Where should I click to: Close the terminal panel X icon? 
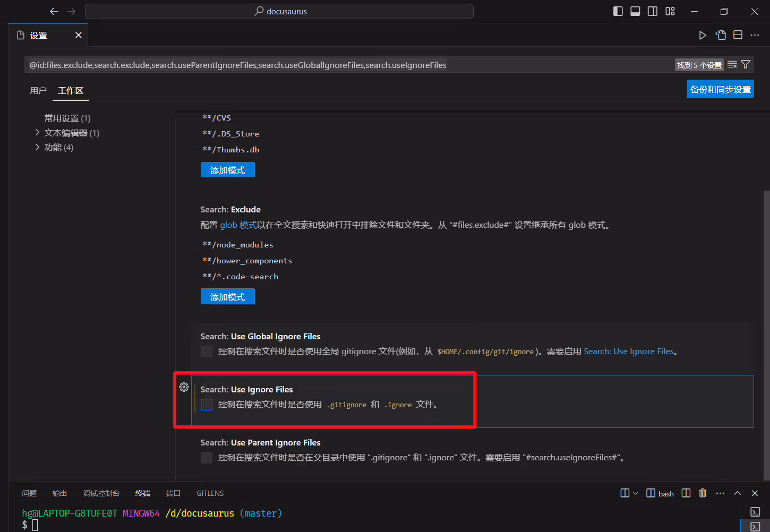point(755,493)
